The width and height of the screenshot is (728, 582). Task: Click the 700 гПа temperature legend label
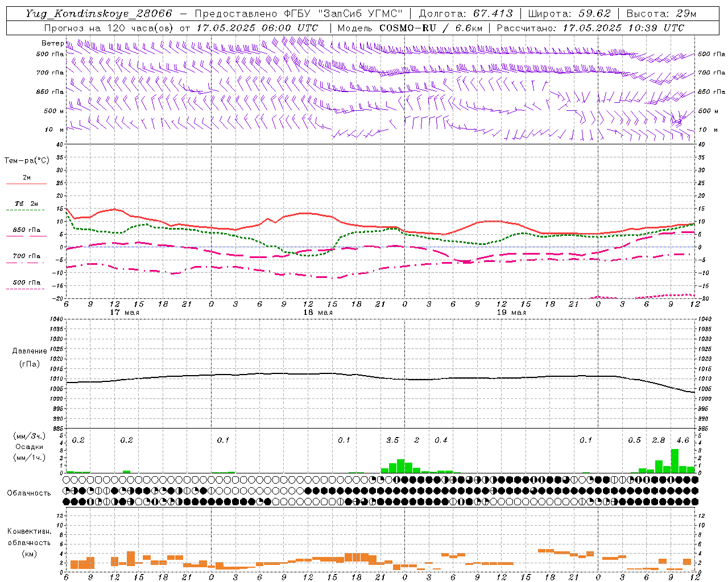(26, 256)
